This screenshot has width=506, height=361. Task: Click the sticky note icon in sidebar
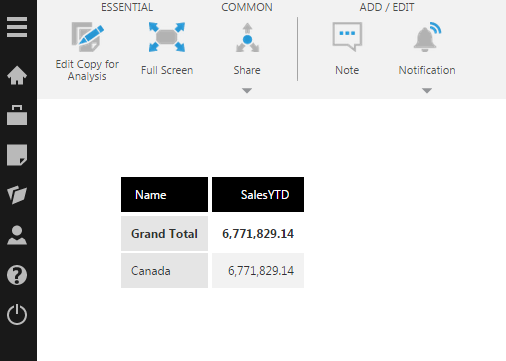(x=17, y=155)
